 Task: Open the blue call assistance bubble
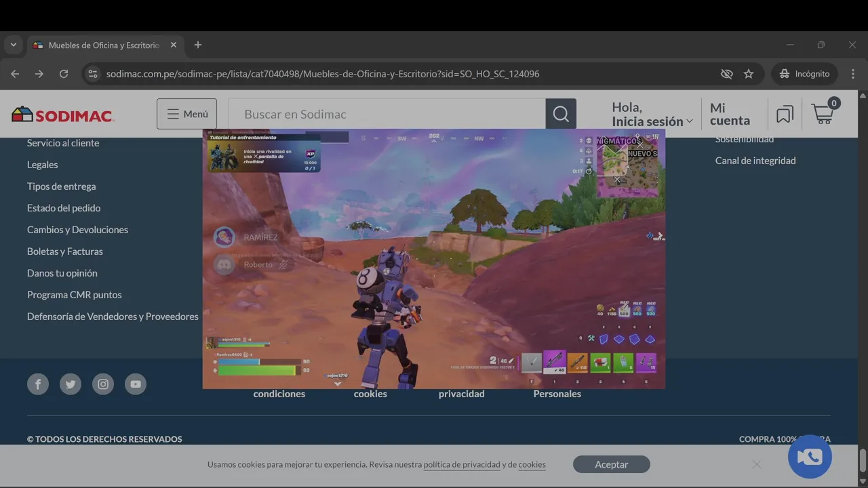coord(810,457)
